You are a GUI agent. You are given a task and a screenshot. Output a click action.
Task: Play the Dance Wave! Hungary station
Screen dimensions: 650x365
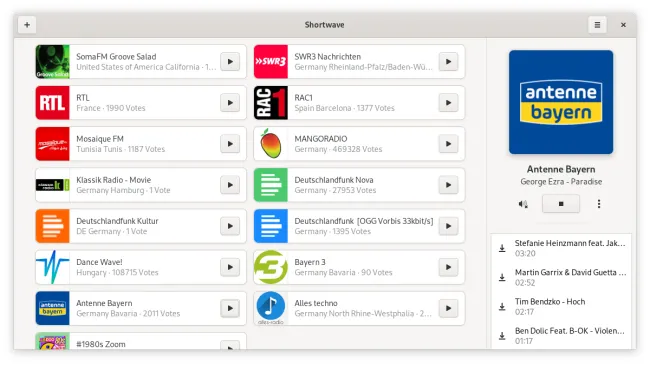(230, 267)
